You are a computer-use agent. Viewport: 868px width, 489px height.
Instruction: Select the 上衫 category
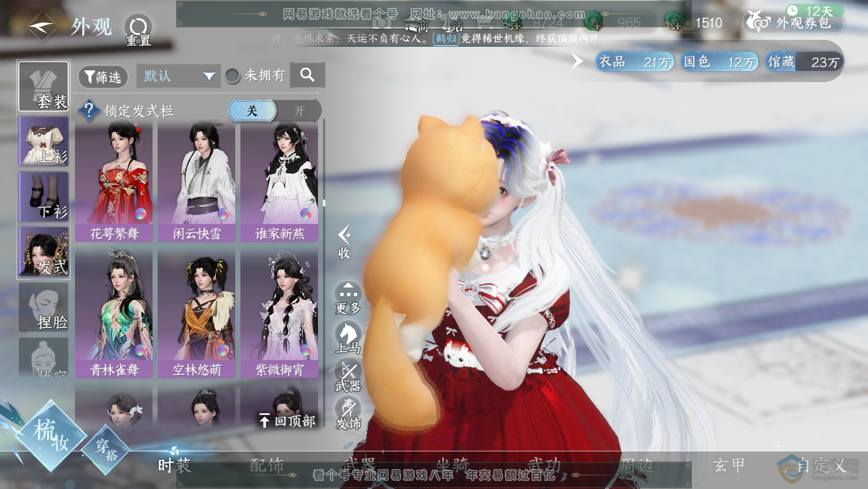tap(44, 142)
